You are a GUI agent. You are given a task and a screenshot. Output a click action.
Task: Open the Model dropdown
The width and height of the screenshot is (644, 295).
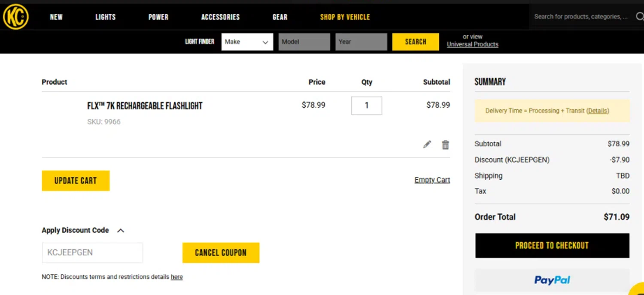[x=304, y=42]
